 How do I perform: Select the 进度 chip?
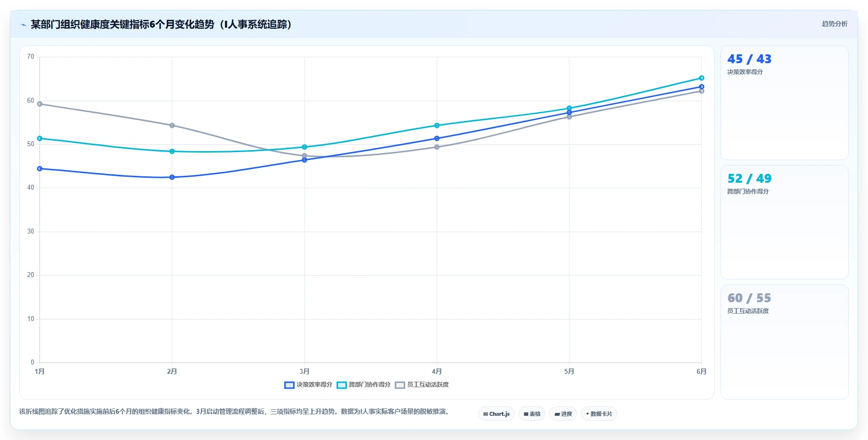coord(563,414)
